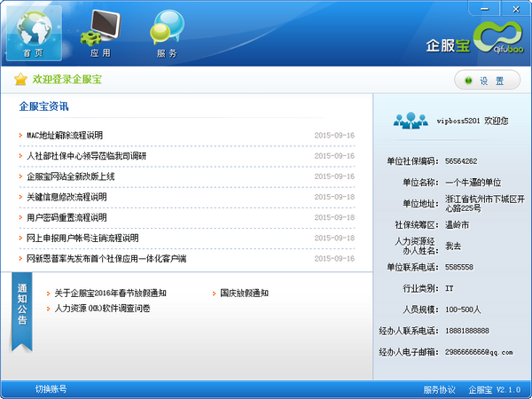This screenshot has width=532, height=399.
Task: Click username vipboss5201 欢迎您
Action: pos(473,121)
